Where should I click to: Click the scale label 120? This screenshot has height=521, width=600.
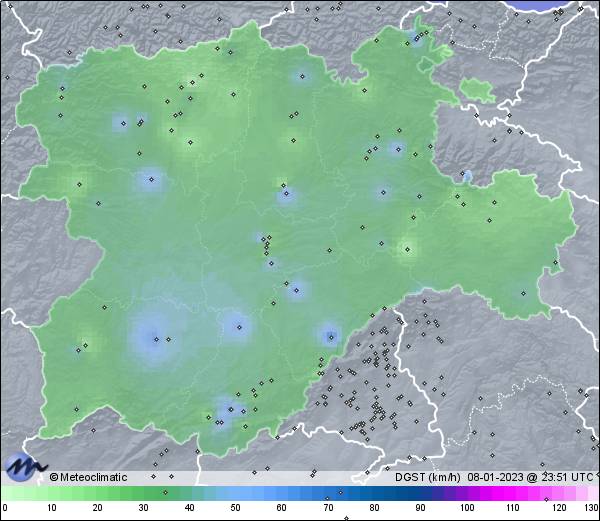click(559, 508)
